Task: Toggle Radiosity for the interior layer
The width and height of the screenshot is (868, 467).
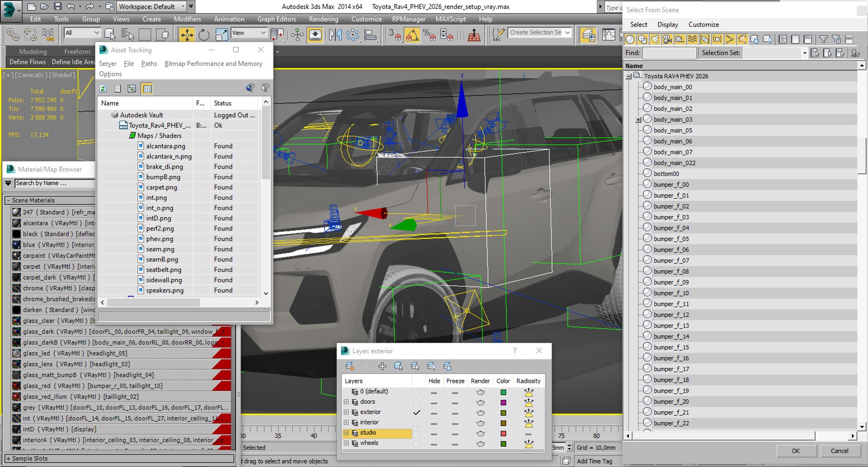Action: [528, 423]
